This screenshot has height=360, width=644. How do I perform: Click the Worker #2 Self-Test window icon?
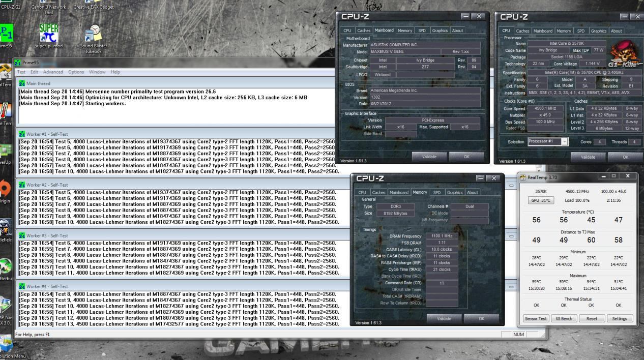(x=22, y=185)
